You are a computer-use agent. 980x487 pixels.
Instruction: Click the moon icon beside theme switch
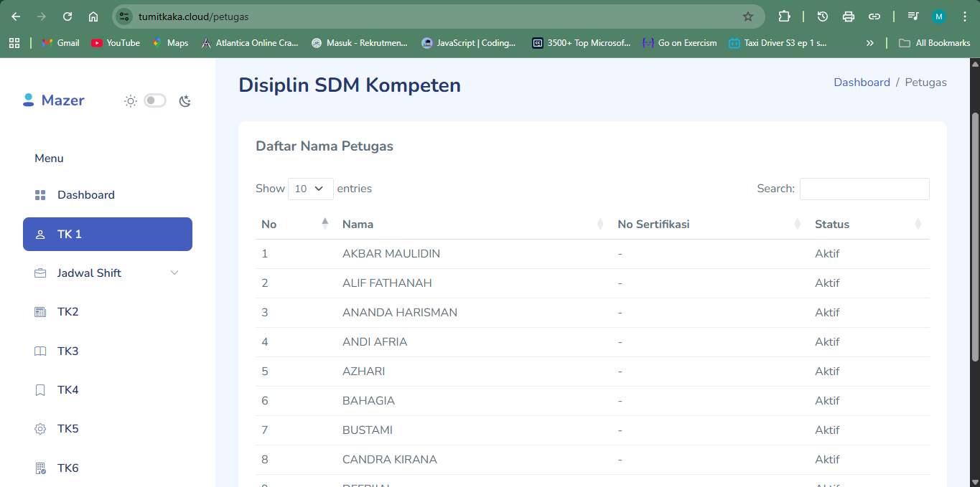(185, 101)
